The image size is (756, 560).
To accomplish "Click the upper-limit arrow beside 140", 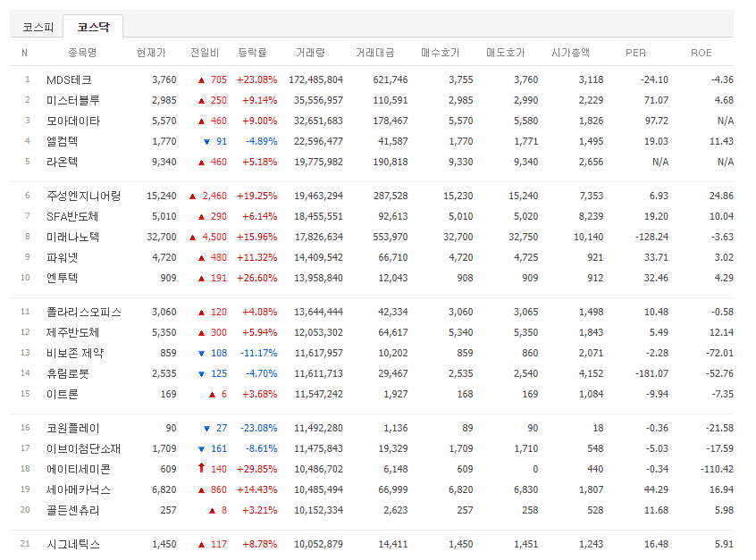I will coord(202,467).
